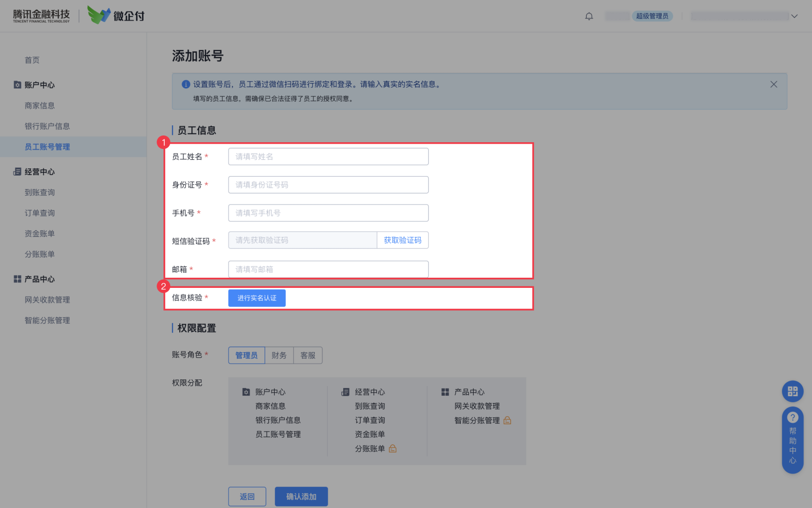812x508 pixels.
Task: Open the notification bell
Action: [x=589, y=16]
